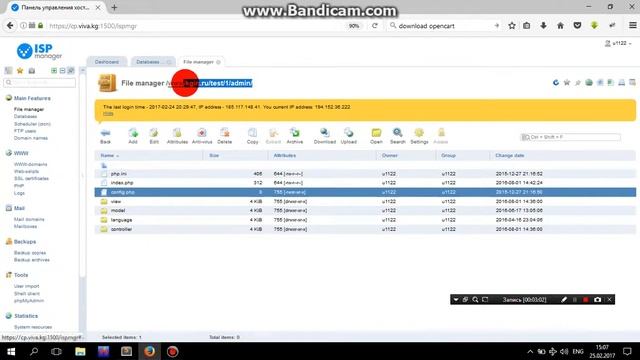
Task: Open Firefox hamburger menu
Action: 633,25
